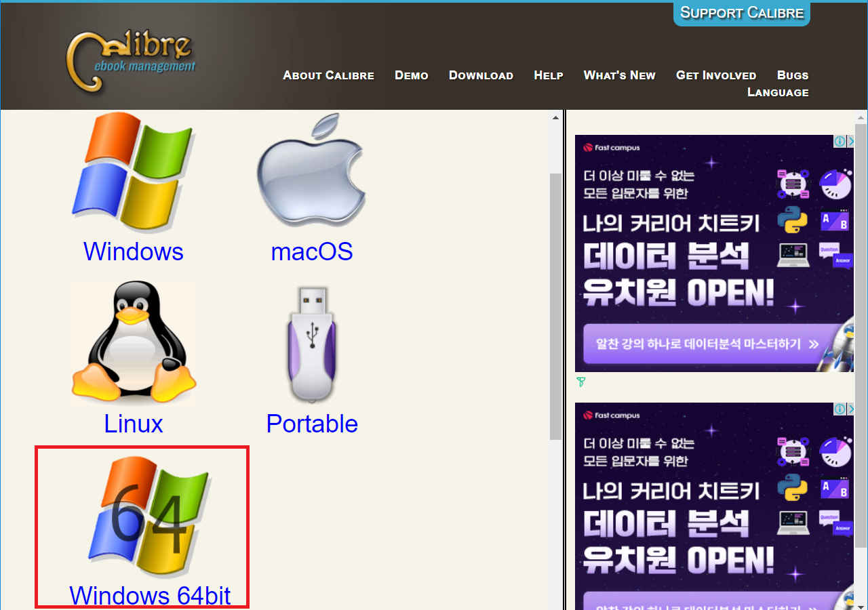Screen dimensions: 868x610
Task: Open the What's New menu item
Action: click(x=620, y=75)
